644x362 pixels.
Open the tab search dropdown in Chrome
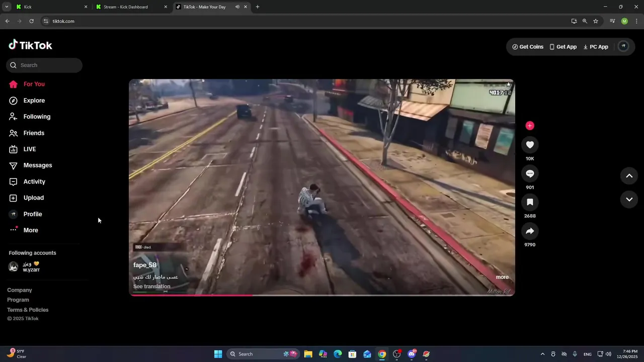pyautogui.click(x=7, y=7)
